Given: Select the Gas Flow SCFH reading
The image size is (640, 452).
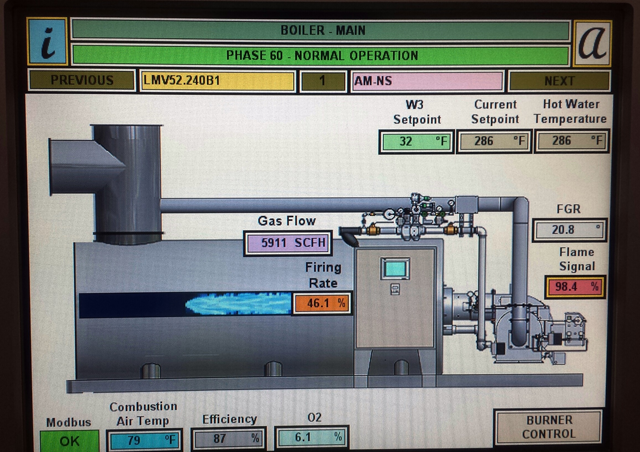Looking at the screenshot, I should pos(286,243).
